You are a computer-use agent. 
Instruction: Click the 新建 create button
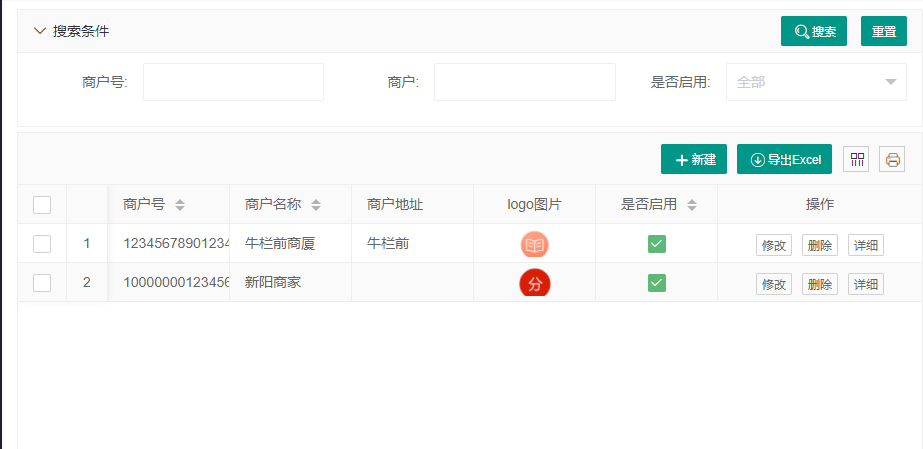[x=694, y=159]
